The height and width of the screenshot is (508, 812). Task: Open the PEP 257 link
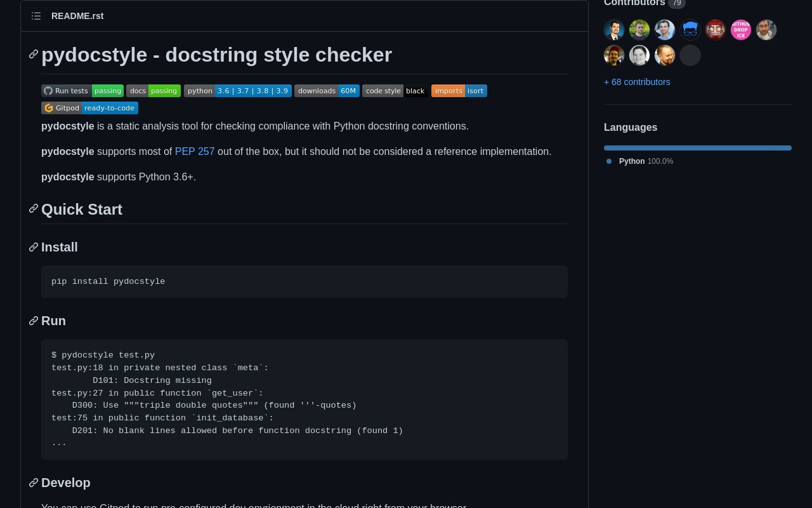195,152
